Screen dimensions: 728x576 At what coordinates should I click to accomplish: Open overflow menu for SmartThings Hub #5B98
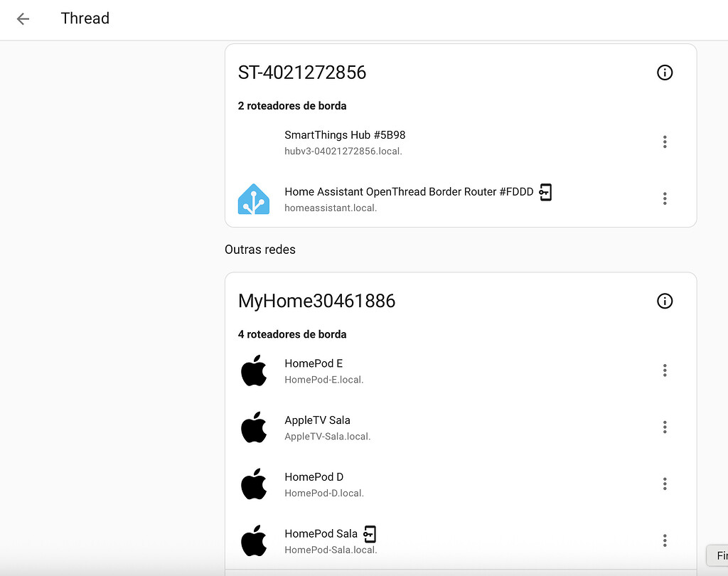[665, 142]
